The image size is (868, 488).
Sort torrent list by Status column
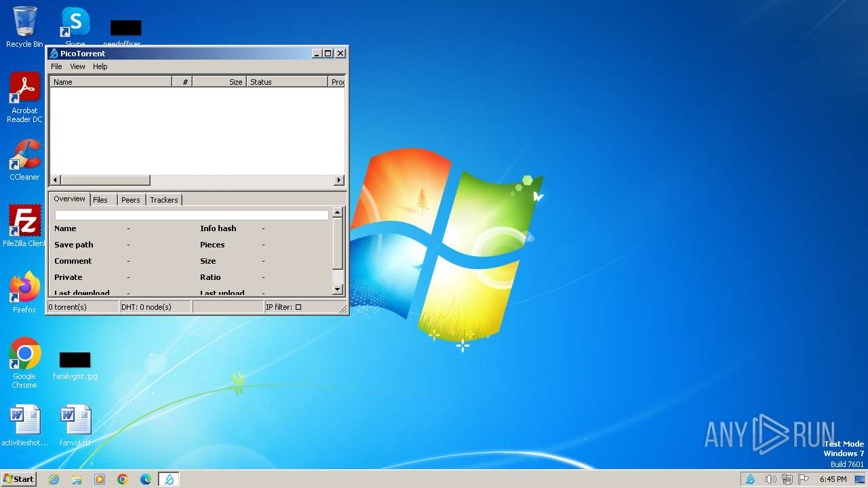click(288, 82)
